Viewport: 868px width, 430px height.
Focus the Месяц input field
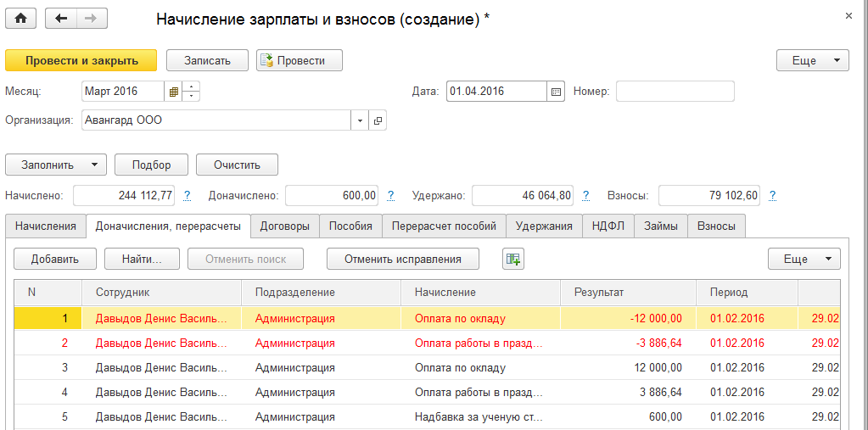coord(123,92)
